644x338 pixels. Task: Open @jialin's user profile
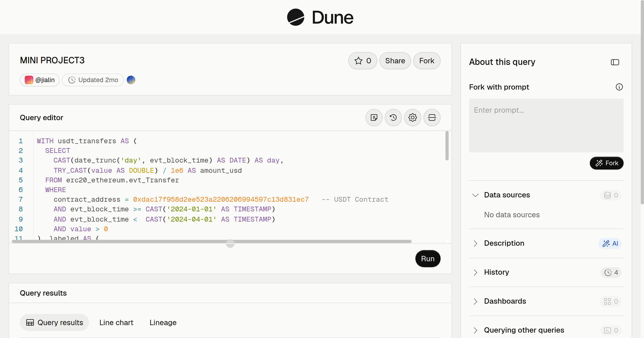(40, 80)
